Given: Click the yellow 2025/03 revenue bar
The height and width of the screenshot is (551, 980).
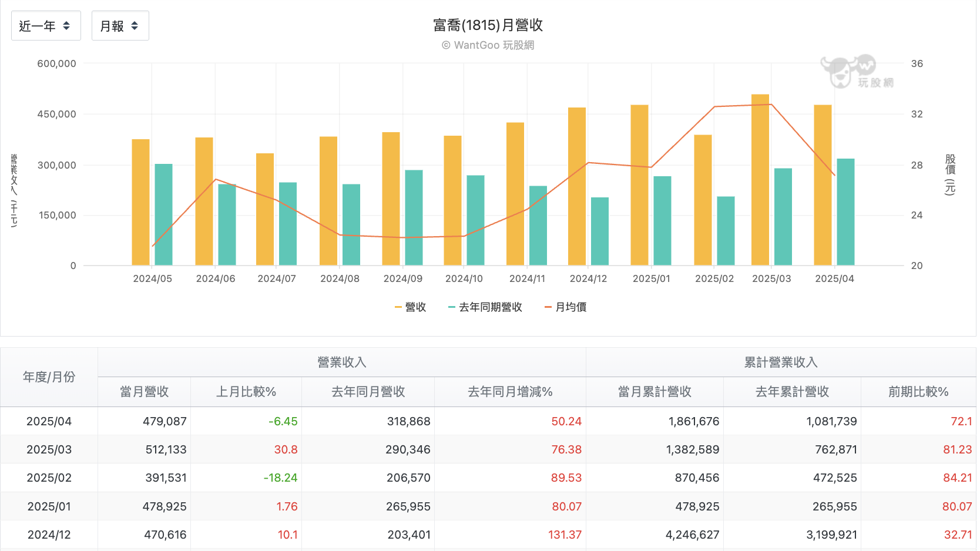Looking at the screenshot, I should (760, 180).
